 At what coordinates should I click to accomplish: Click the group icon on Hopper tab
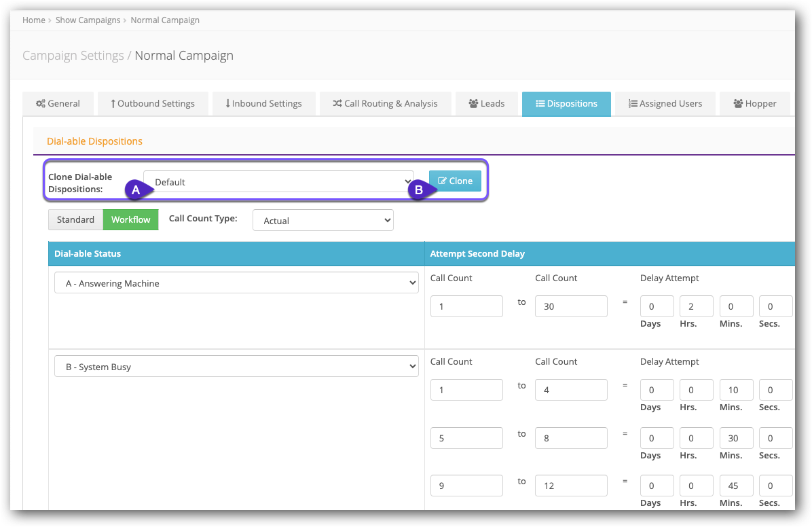tap(738, 104)
